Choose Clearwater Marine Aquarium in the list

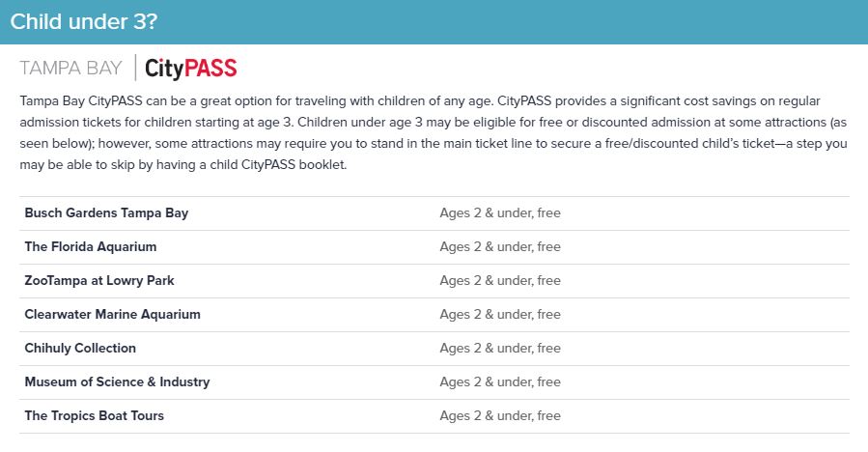113,315
